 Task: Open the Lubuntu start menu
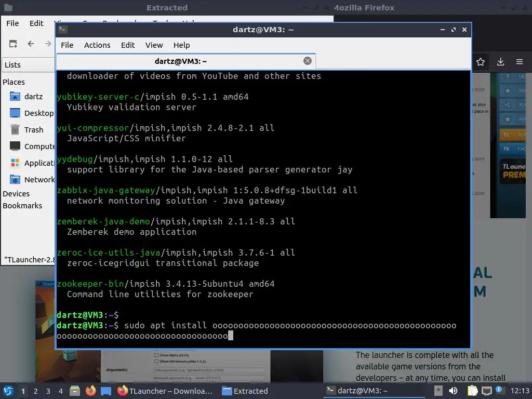click(8, 391)
